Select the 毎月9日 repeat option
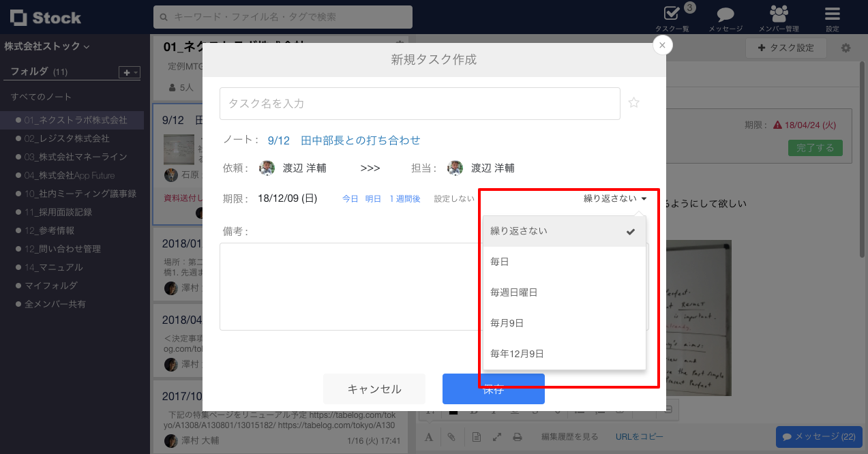This screenshot has height=454, width=868. pos(506,322)
